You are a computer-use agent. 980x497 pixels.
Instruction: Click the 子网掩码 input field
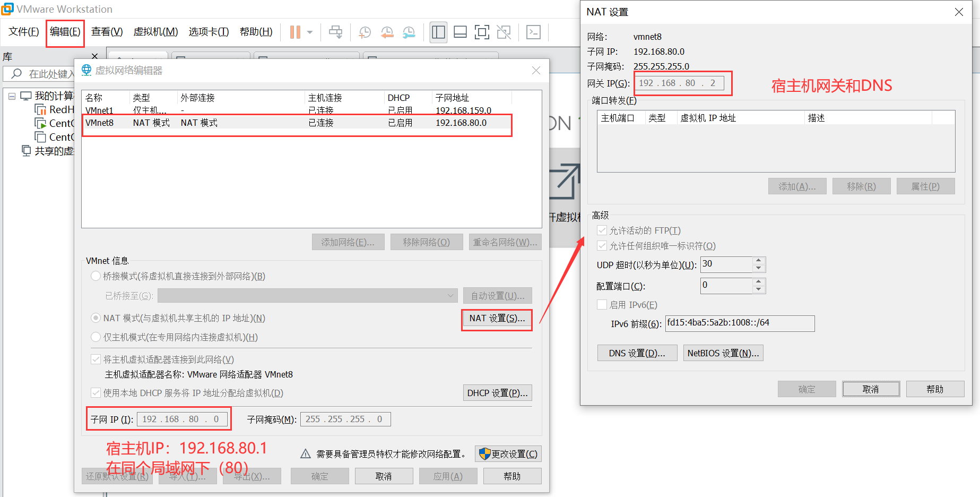(346, 419)
